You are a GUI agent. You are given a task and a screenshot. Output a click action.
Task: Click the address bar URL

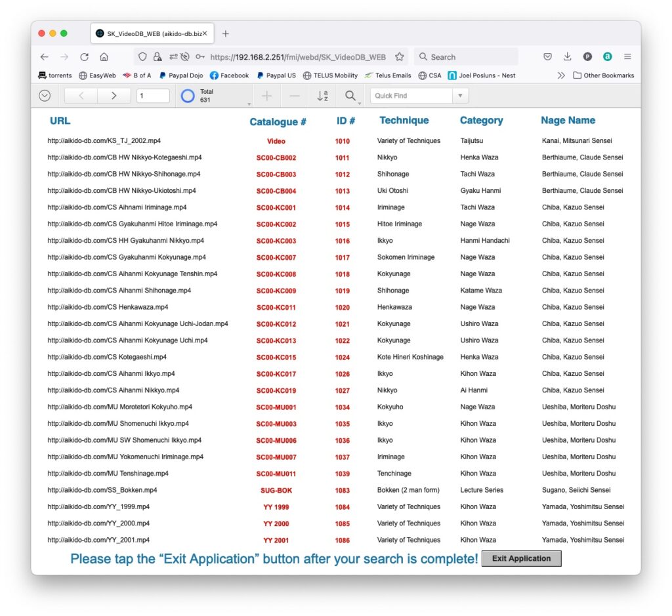click(298, 57)
